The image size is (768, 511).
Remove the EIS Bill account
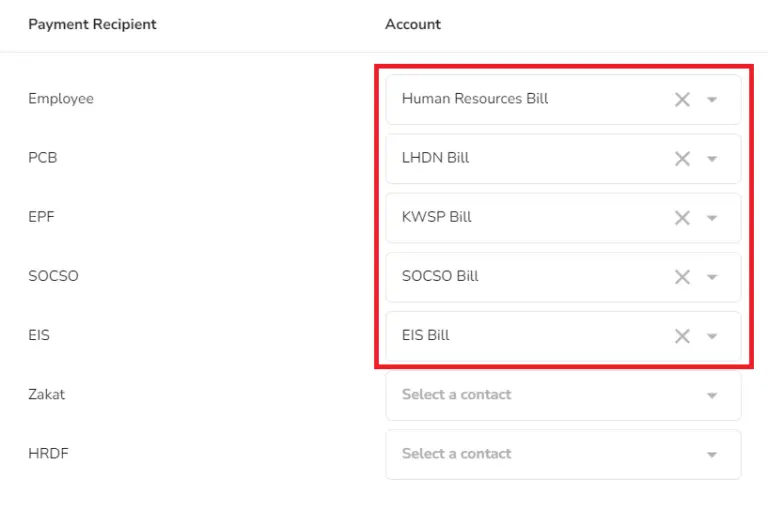(682, 336)
